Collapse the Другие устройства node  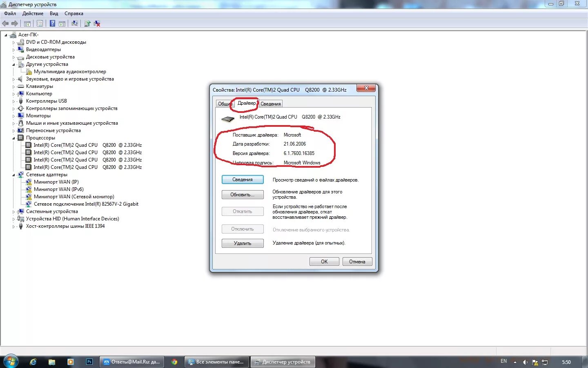coord(13,65)
